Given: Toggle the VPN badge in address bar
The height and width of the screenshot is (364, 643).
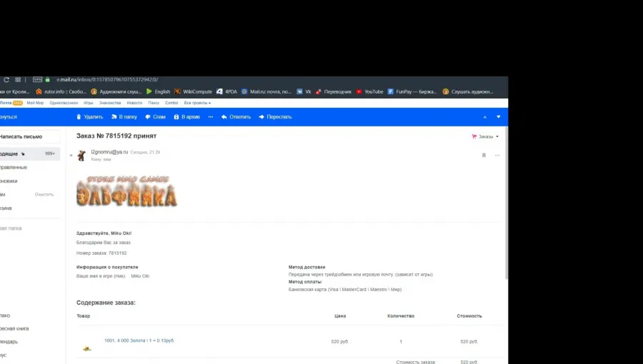Looking at the screenshot, I should point(37,80).
